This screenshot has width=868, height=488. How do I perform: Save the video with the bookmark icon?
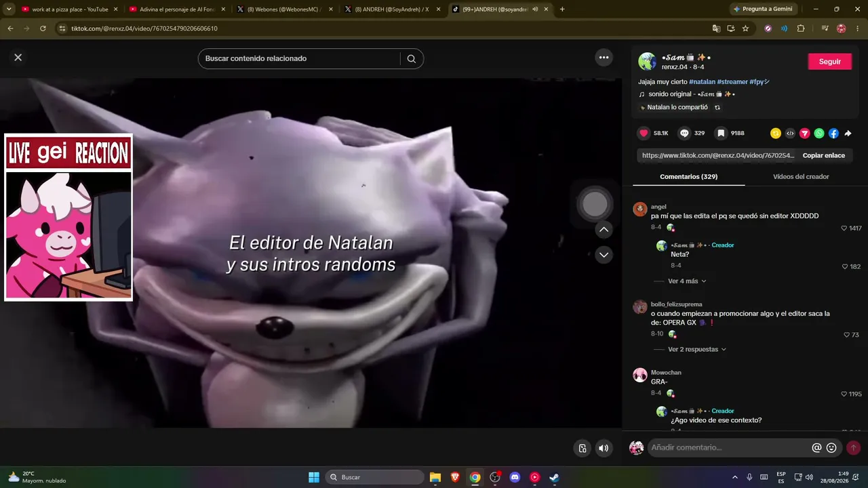pyautogui.click(x=722, y=134)
